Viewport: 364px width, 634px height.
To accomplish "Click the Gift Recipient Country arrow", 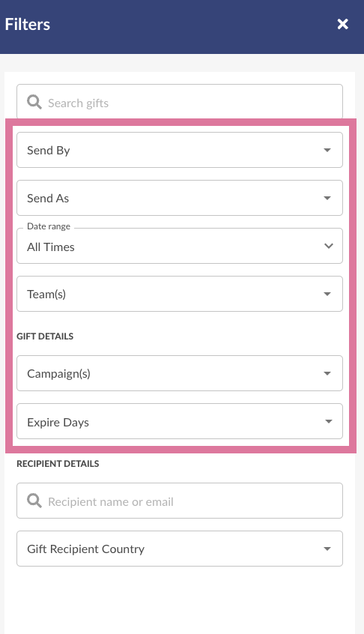I will [327, 549].
